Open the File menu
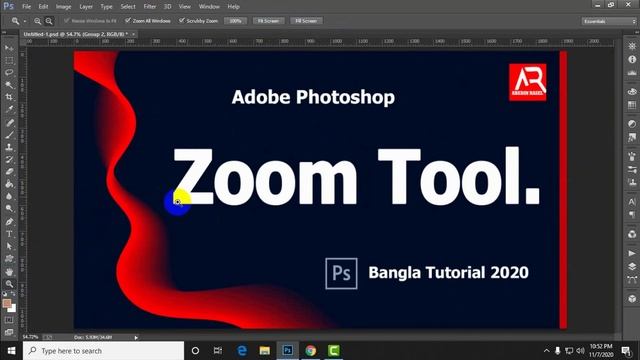Screen dimensions: 640x360 27,7
